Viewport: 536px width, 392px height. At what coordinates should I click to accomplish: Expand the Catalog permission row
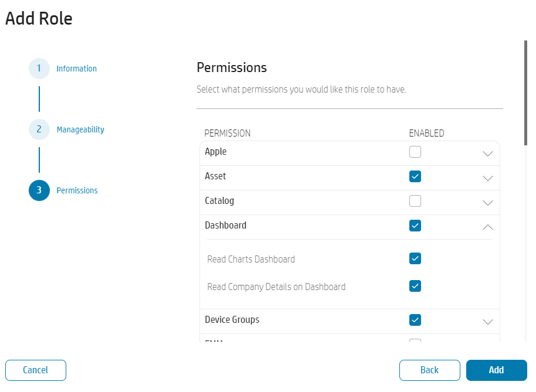tap(487, 202)
